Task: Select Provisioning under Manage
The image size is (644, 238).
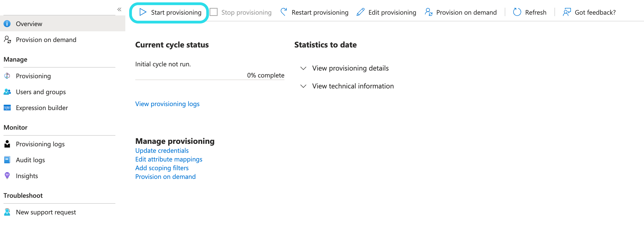Action: click(x=33, y=76)
